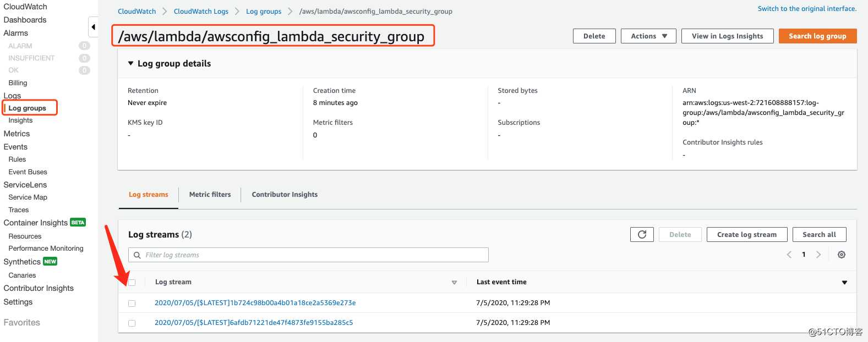Switch to the Metric filters tab
This screenshot has height=342, width=868.
point(210,195)
